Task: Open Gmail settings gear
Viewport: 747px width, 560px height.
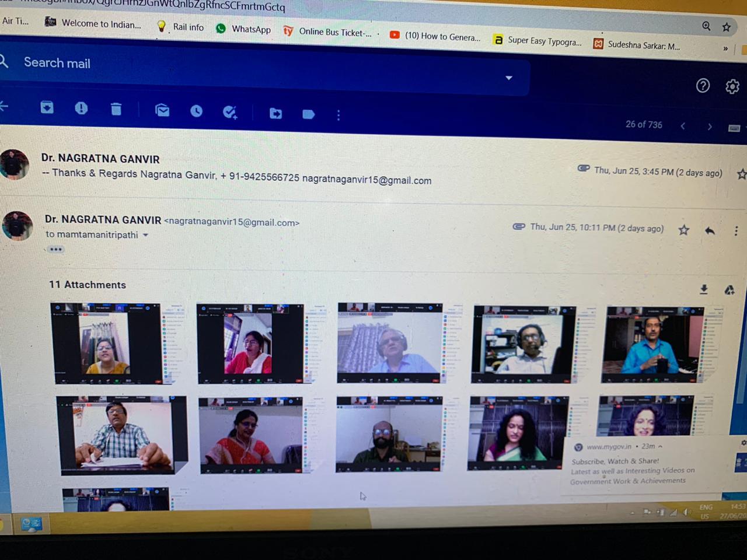Action: (732, 87)
